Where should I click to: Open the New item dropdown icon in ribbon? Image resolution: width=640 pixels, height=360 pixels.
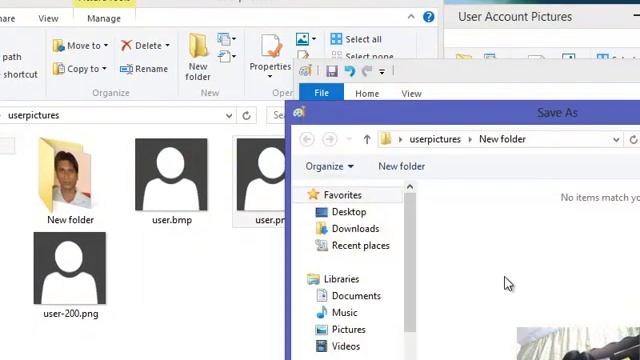227,39
